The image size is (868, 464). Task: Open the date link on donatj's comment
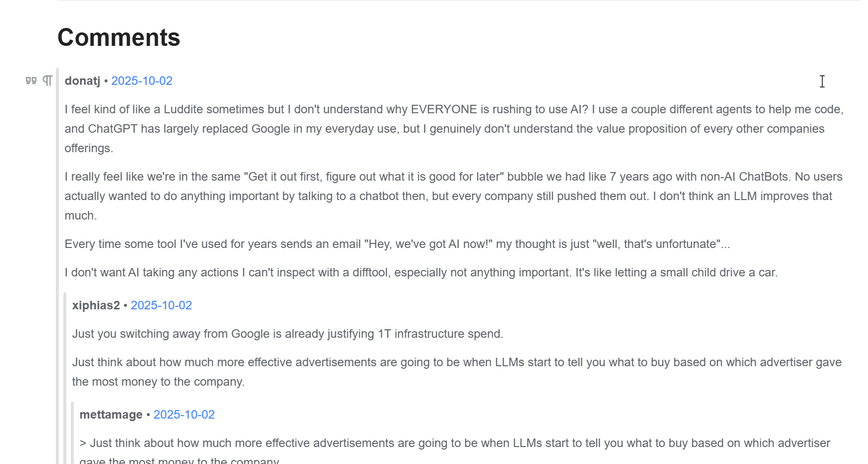point(142,81)
